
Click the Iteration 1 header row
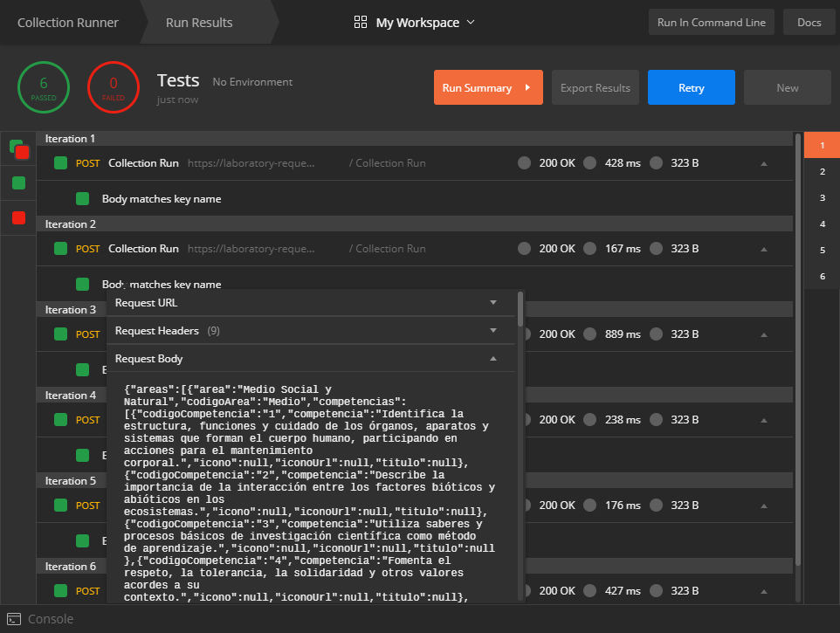pyautogui.click(x=415, y=139)
